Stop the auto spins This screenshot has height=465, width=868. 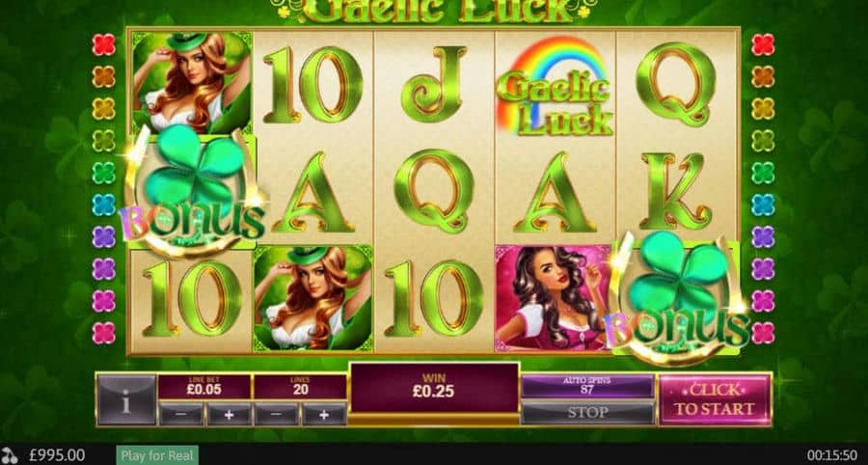(587, 412)
